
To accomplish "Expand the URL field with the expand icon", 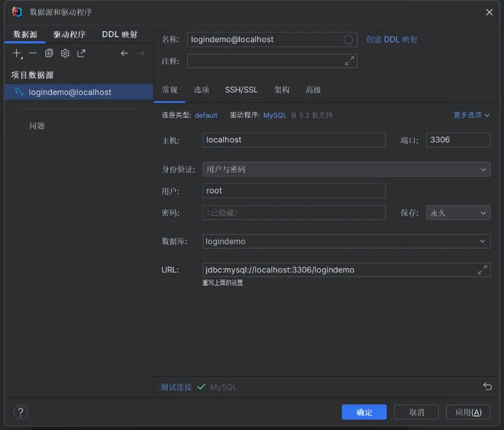I will pyautogui.click(x=482, y=269).
